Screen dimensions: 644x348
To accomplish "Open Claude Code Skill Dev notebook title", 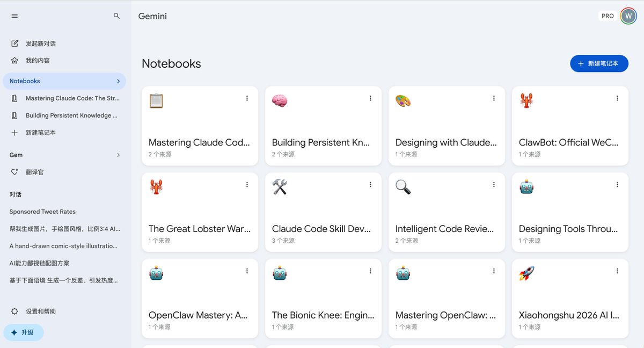I will (x=321, y=229).
